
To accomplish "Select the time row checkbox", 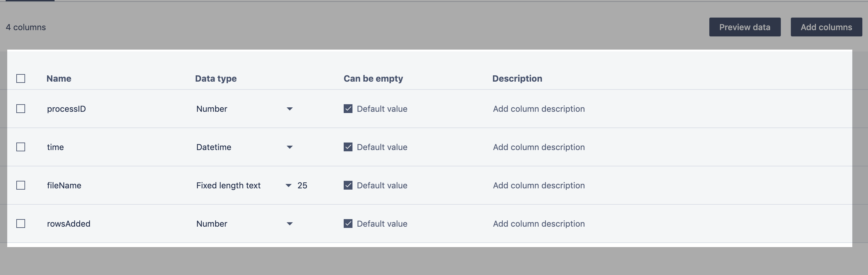I will (21, 147).
